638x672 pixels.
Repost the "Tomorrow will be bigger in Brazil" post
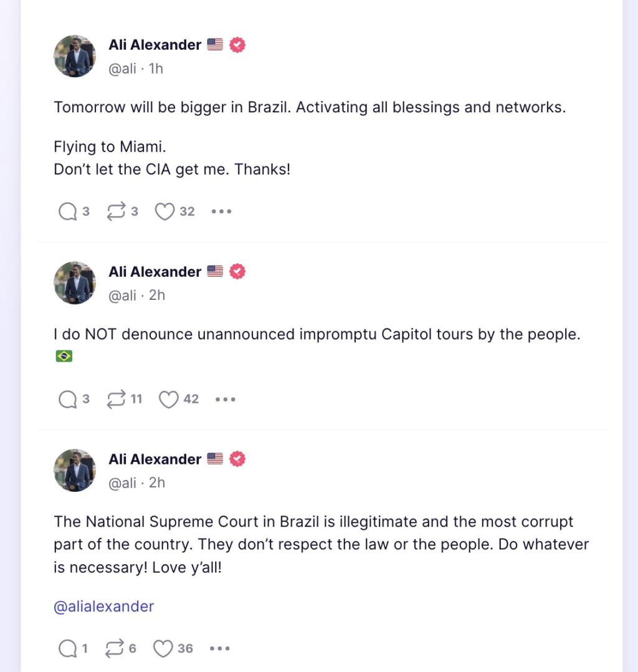[x=116, y=212]
